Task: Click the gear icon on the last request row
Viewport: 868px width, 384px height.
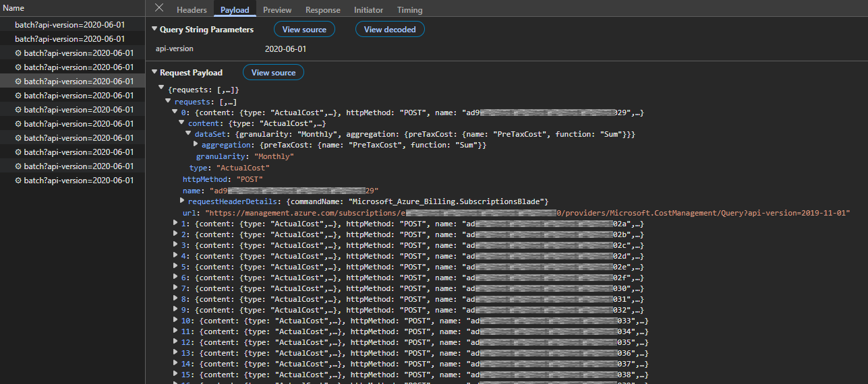Action: [x=18, y=181]
